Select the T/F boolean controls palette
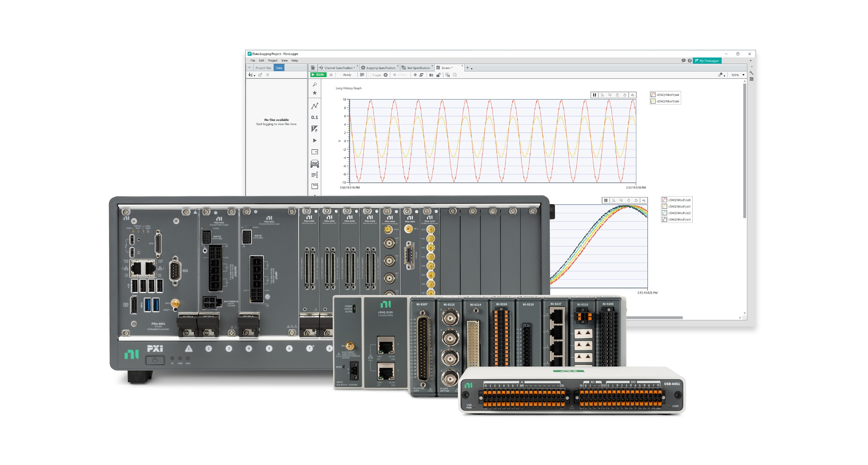Image resolution: width=868 pixels, height=465 pixels. coord(315,129)
